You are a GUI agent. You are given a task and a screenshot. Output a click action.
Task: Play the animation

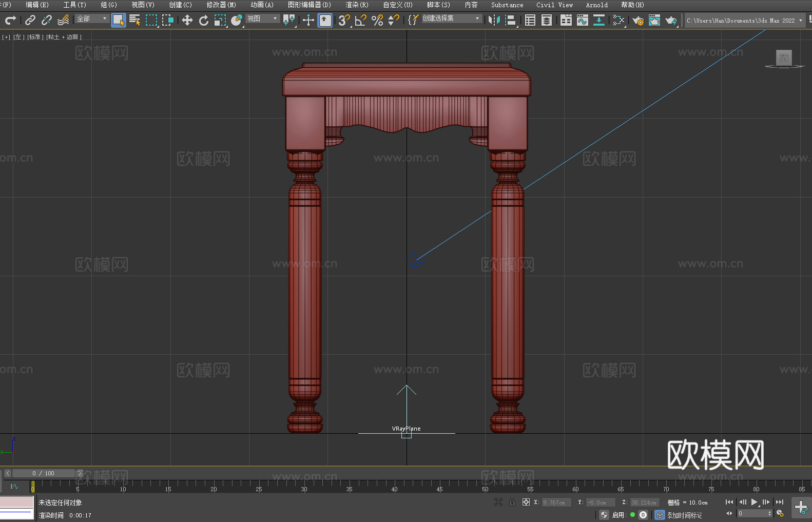point(754,502)
